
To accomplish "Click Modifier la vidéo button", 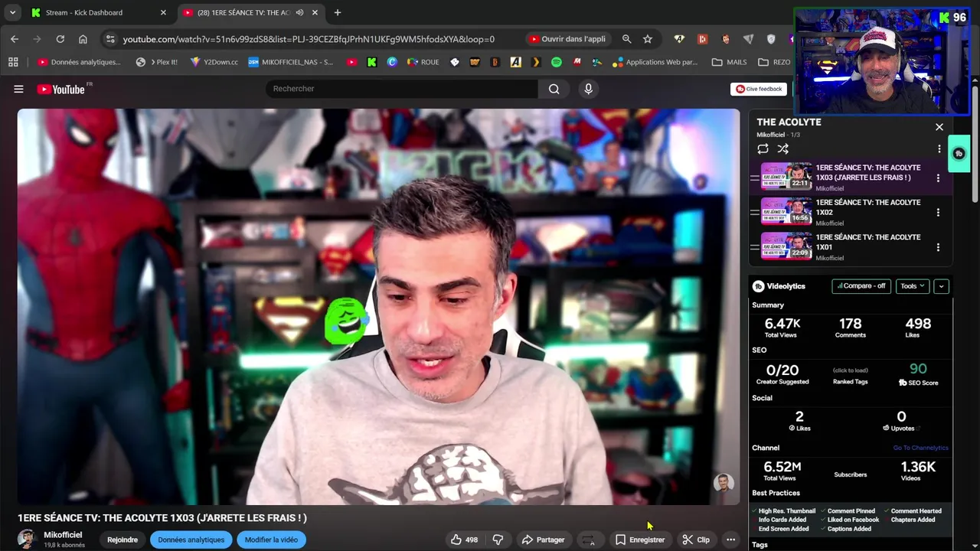I will pyautogui.click(x=271, y=540).
